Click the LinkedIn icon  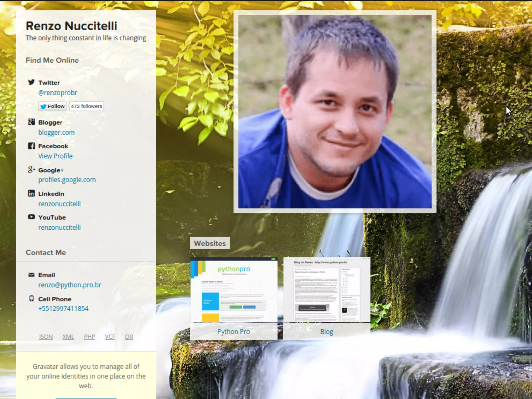coord(31,193)
